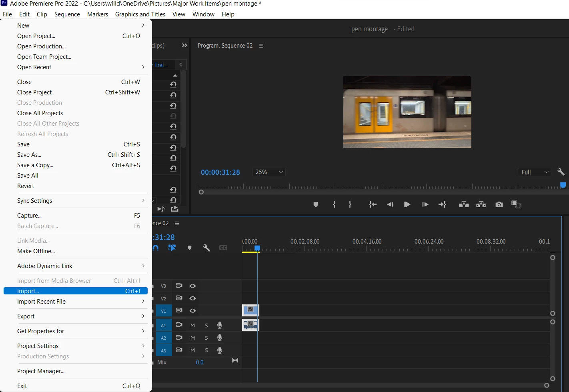569x392 pixels.
Task: Open timeline display settings wrench
Action: (x=206, y=248)
